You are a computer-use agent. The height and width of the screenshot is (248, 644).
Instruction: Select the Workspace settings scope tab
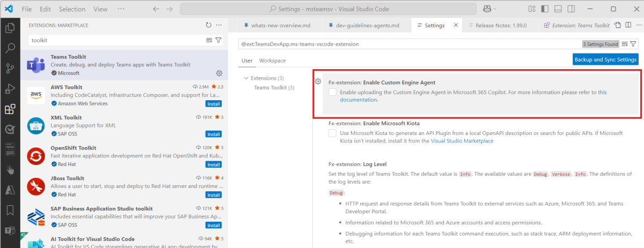coord(272,61)
